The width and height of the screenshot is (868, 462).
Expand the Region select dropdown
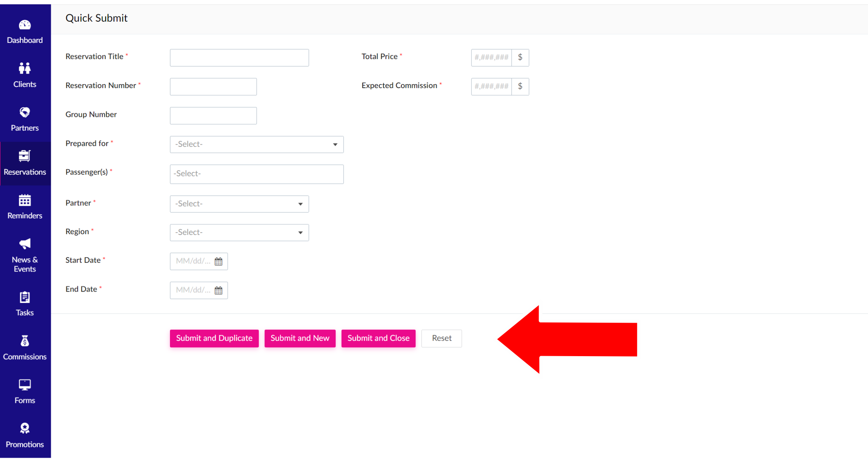point(239,233)
